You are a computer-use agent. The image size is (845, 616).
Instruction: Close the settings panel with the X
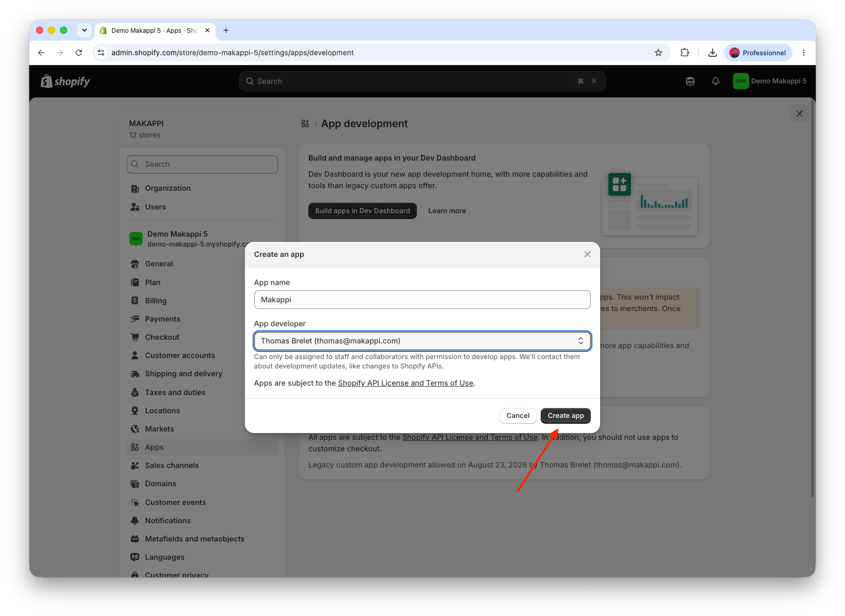pos(799,114)
